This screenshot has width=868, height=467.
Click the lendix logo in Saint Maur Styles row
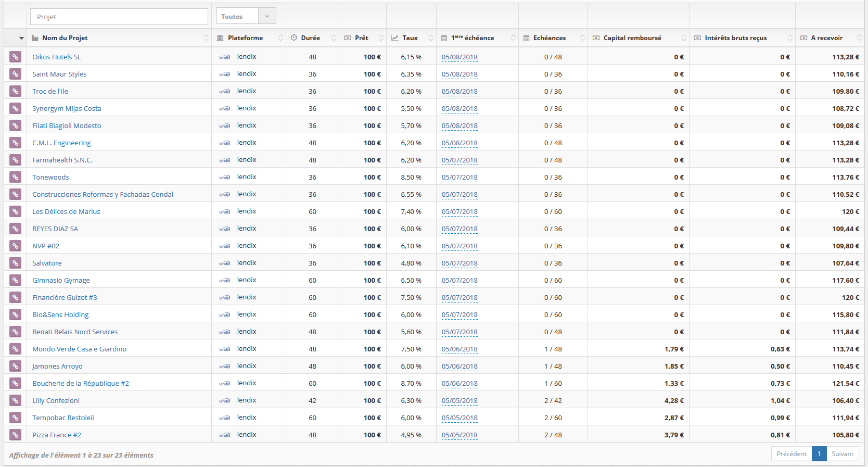(225, 74)
